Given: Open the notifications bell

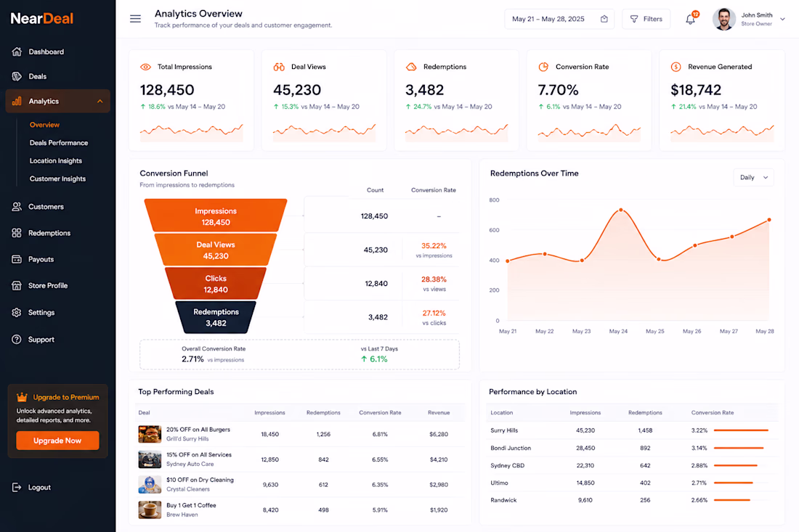Looking at the screenshot, I should point(691,20).
